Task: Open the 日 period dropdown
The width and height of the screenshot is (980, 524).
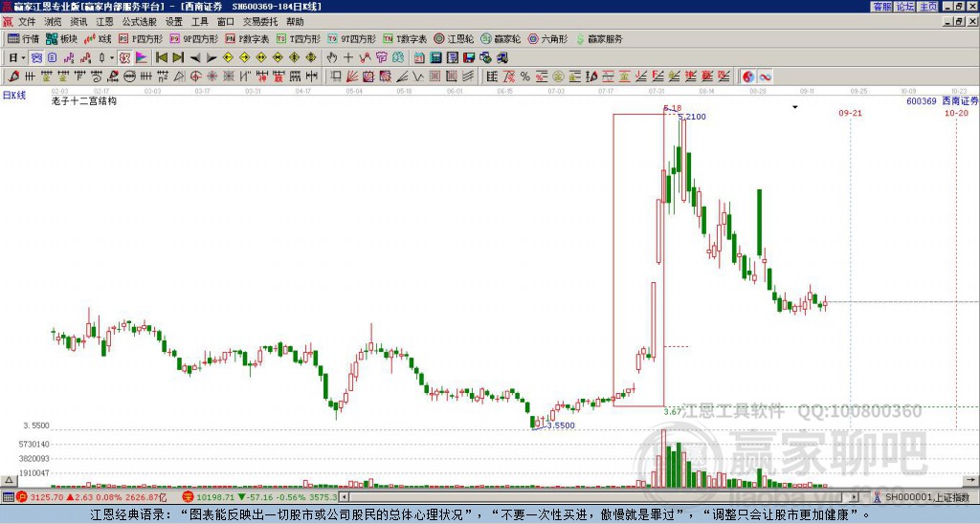Action: pyautogui.click(x=17, y=57)
